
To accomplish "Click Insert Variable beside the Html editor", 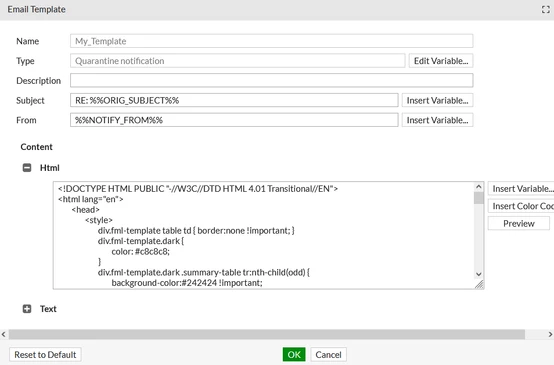I will [521, 189].
